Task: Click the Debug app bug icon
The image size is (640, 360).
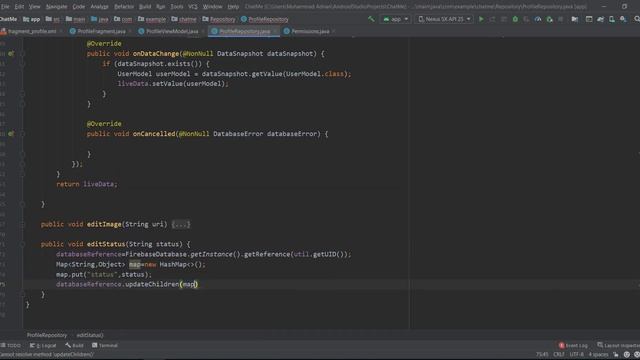Action: [x=515, y=19]
